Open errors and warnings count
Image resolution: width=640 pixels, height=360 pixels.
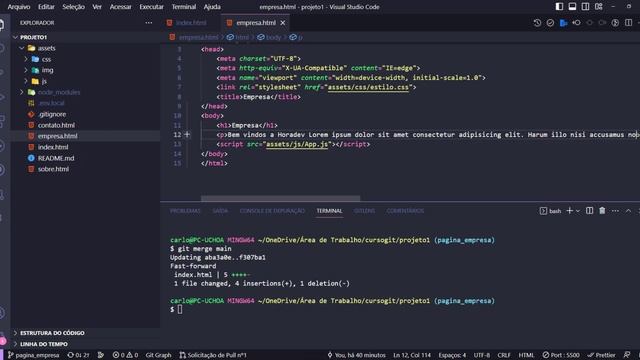[125, 355]
